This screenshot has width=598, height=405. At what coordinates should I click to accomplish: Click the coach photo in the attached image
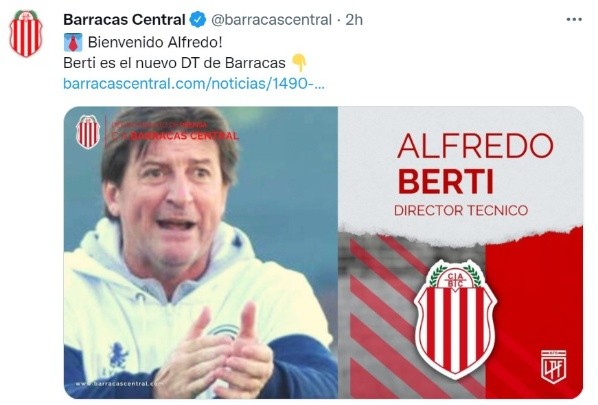201,252
